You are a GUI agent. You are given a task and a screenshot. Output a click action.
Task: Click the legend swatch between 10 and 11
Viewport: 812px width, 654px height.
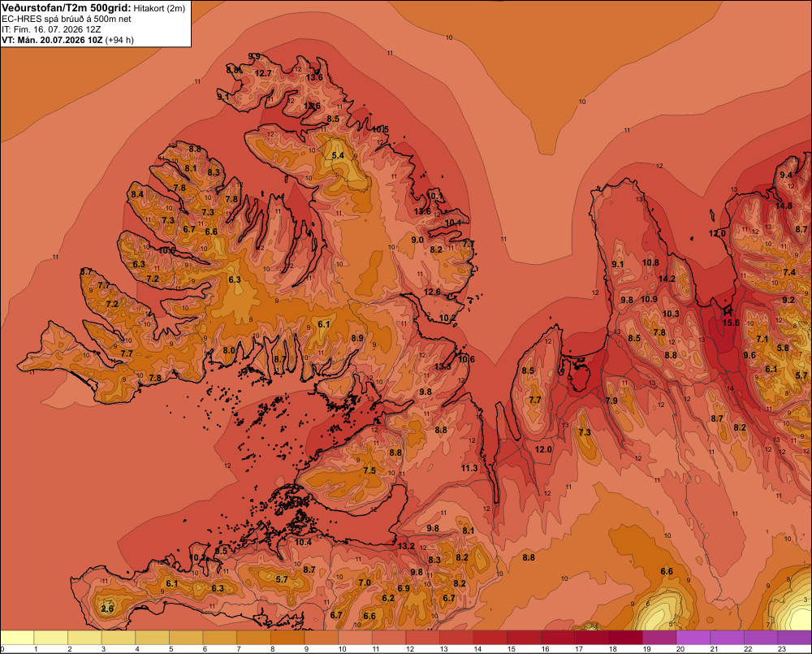[x=356, y=638]
